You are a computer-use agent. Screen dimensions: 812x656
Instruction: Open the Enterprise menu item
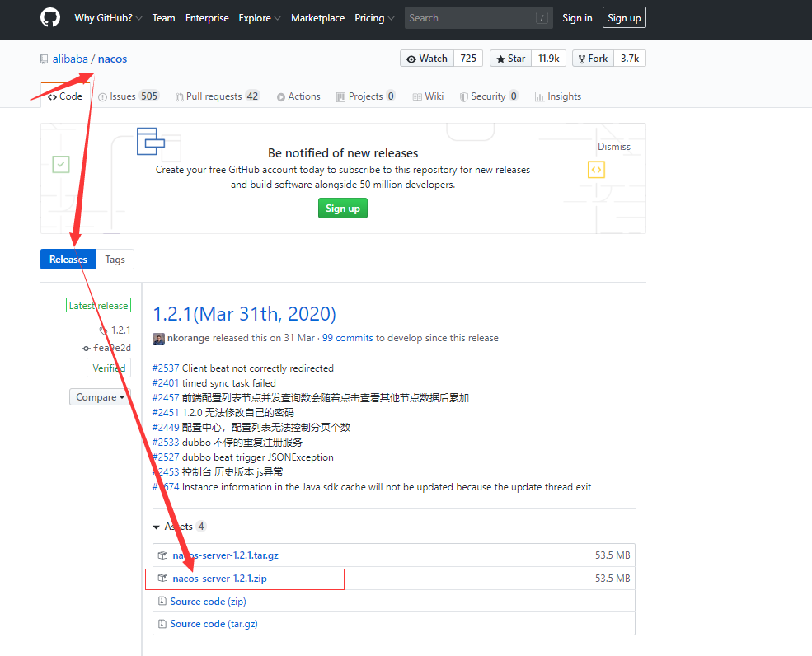(x=207, y=18)
